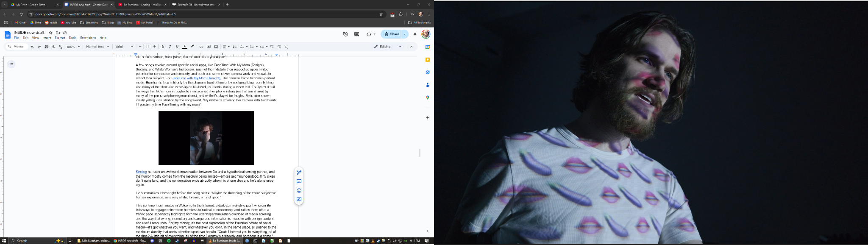Open Google Keep in side panel

(x=428, y=60)
